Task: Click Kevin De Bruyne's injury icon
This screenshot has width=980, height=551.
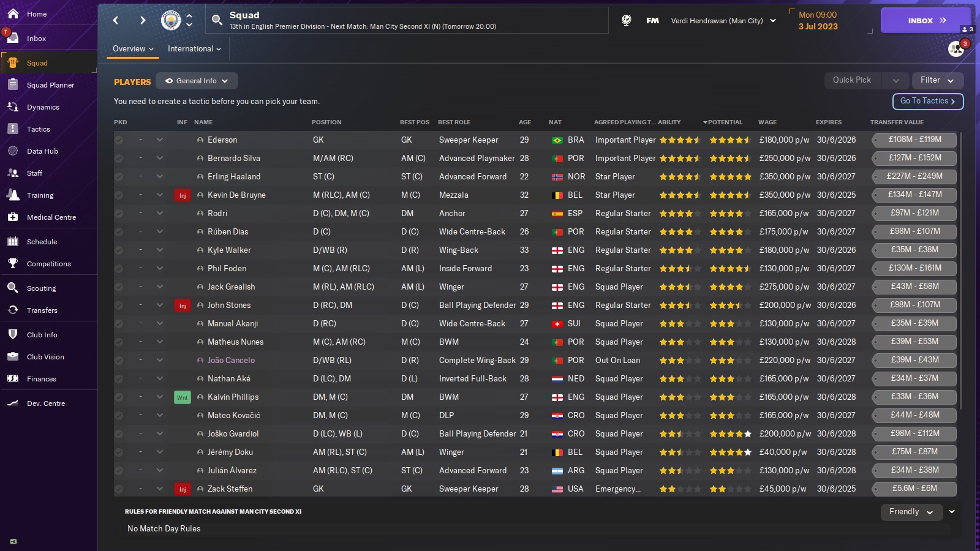Action: [182, 195]
